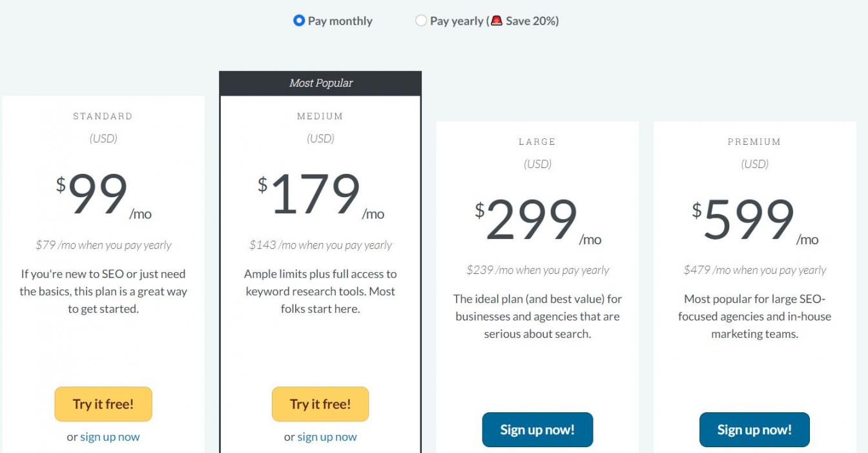Image resolution: width=868 pixels, height=453 pixels.
Task: Click the MEDIUM plan heading
Action: [x=320, y=116]
